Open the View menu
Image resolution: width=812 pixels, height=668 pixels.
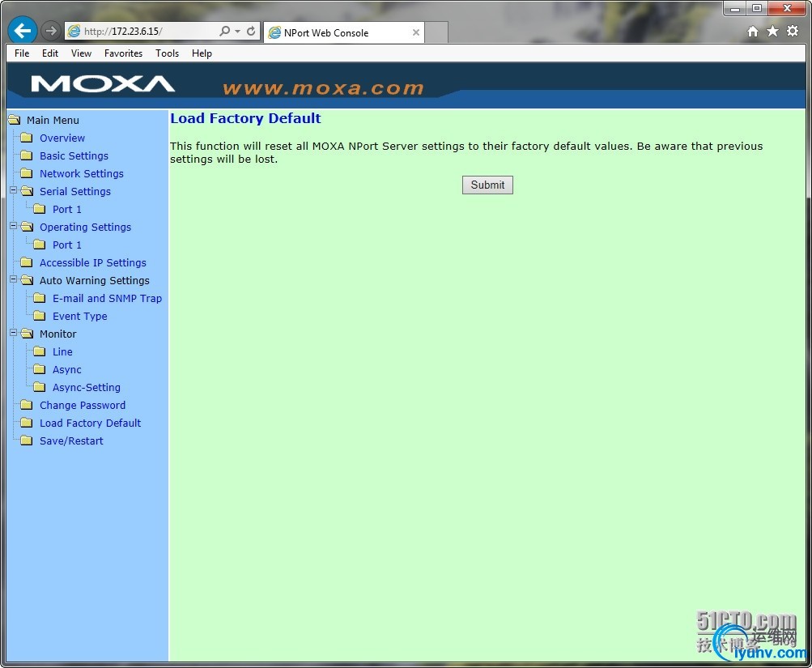click(x=81, y=53)
